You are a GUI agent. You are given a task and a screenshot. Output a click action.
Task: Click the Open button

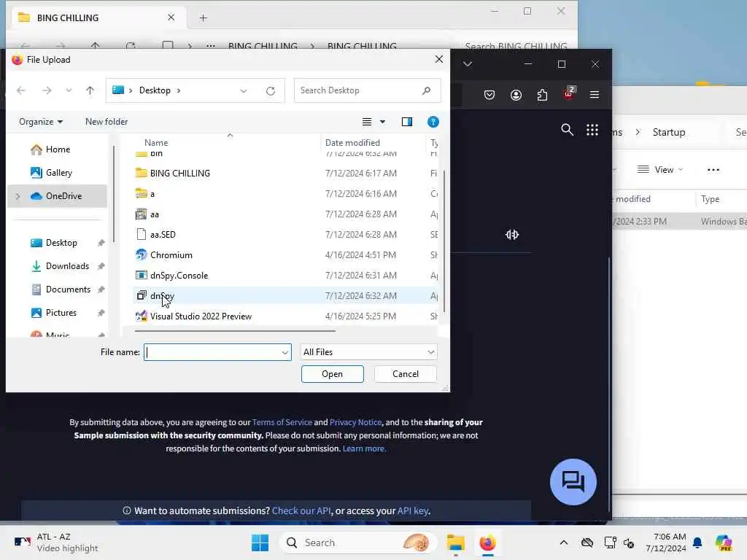coord(332,374)
